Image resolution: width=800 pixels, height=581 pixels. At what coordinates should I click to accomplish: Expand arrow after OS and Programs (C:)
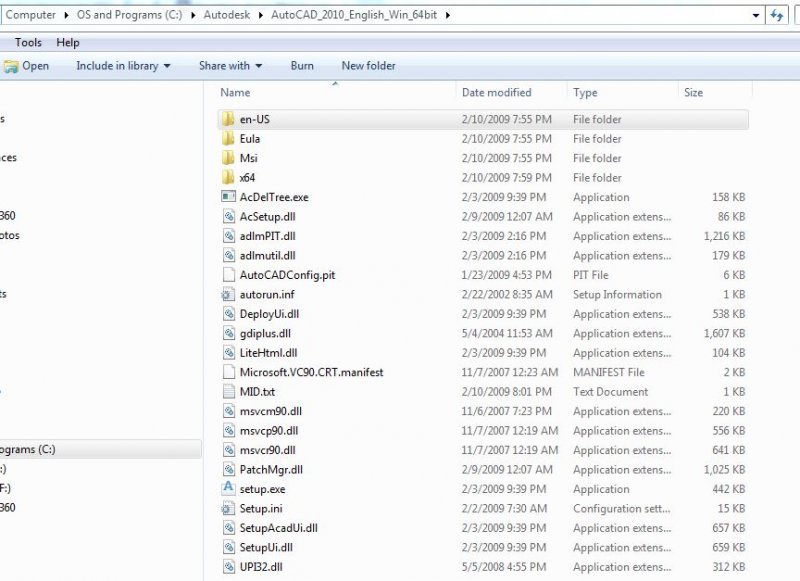pyautogui.click(x=193, y=15)
